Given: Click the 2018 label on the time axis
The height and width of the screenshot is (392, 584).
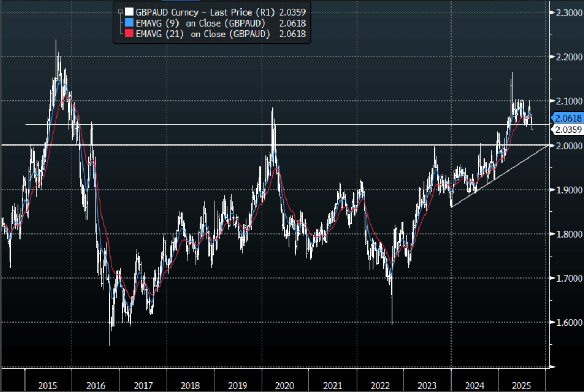Looking at the screenshot, I should tap(191, 385).
